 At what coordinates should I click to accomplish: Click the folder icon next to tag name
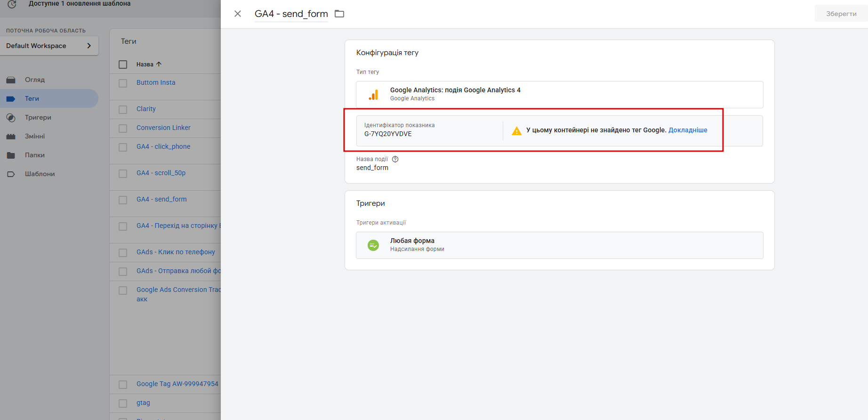pos(339,14)
